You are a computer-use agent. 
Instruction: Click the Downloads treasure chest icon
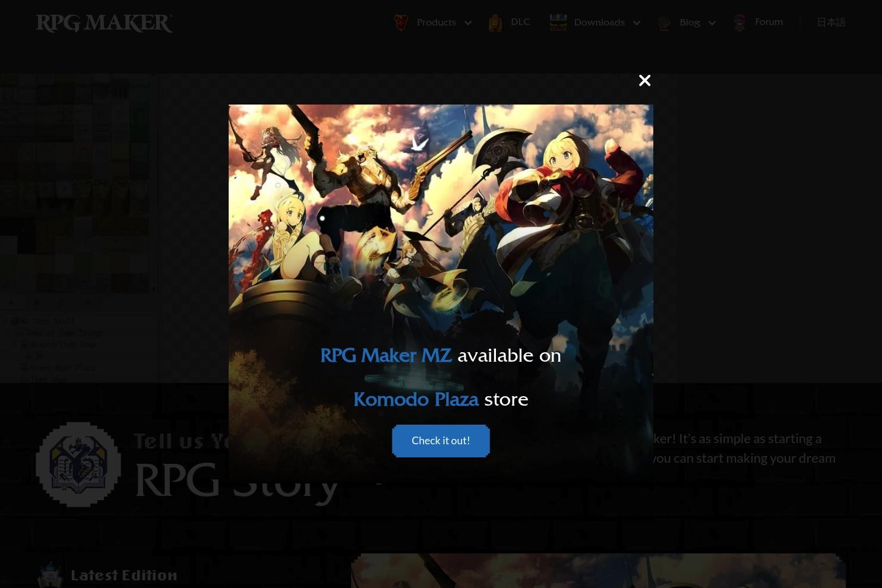[x=558, y=23]
